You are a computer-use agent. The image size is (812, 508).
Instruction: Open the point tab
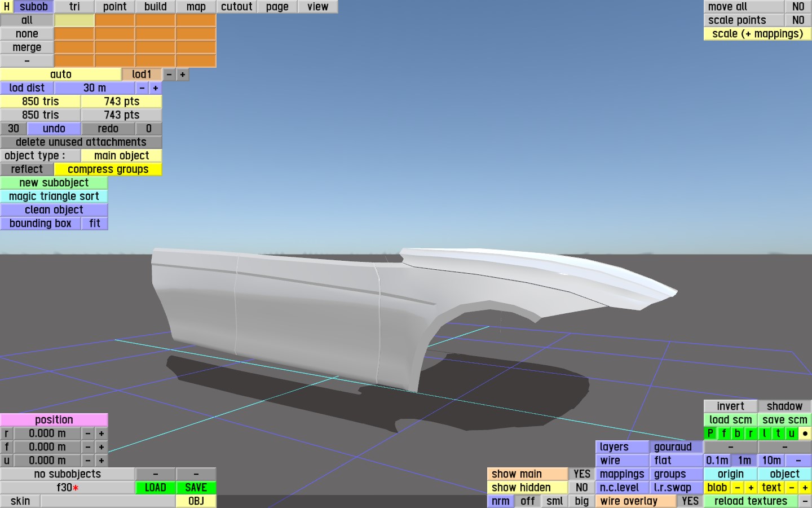tap(114, 7)
